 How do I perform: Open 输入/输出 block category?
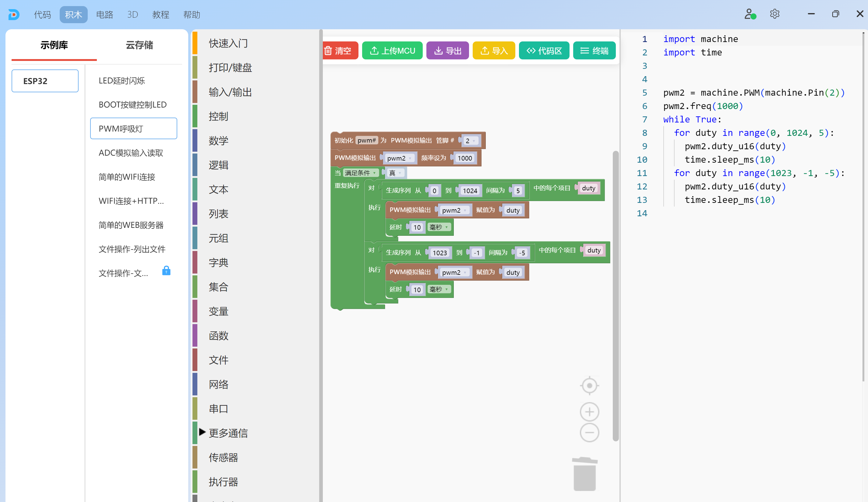click(230, 92)
